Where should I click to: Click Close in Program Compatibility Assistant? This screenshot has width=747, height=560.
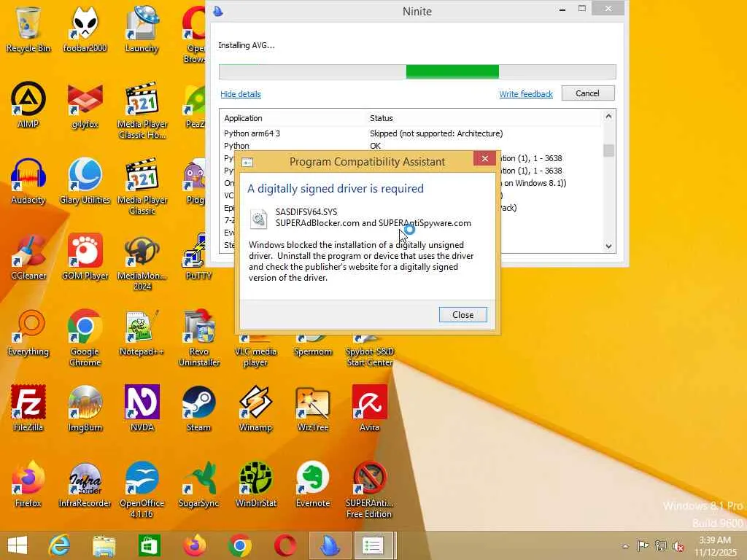click(x=462, y=315)
